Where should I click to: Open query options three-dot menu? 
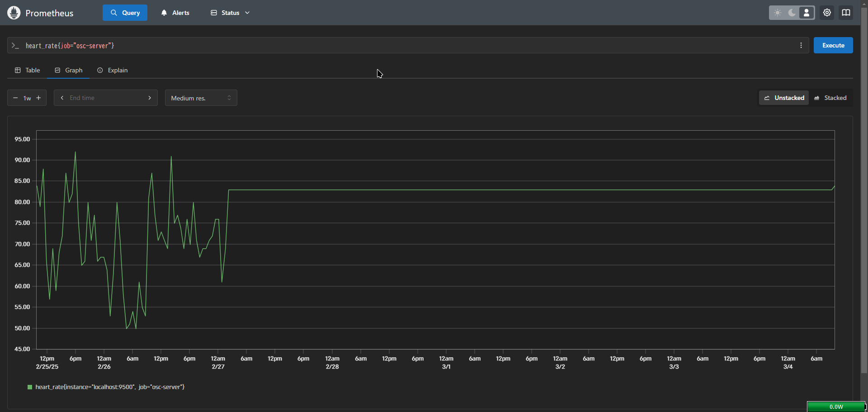coord(801,45)
